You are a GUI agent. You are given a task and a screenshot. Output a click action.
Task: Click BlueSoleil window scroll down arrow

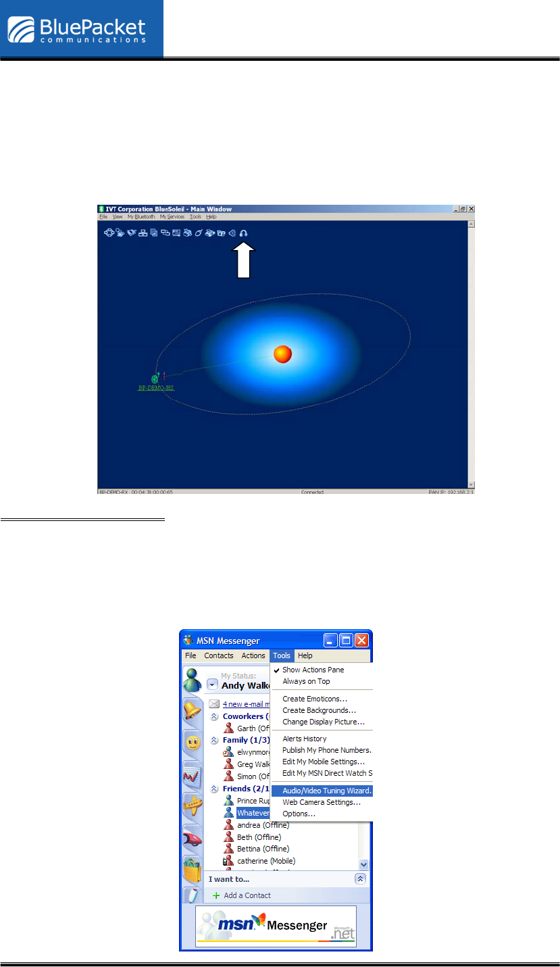472,485
